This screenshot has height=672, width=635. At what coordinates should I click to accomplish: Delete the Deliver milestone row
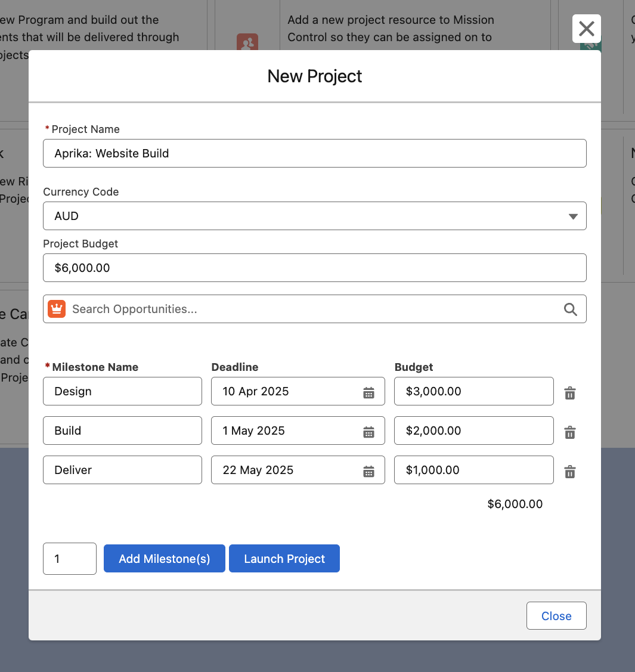(x=569, y=472)
